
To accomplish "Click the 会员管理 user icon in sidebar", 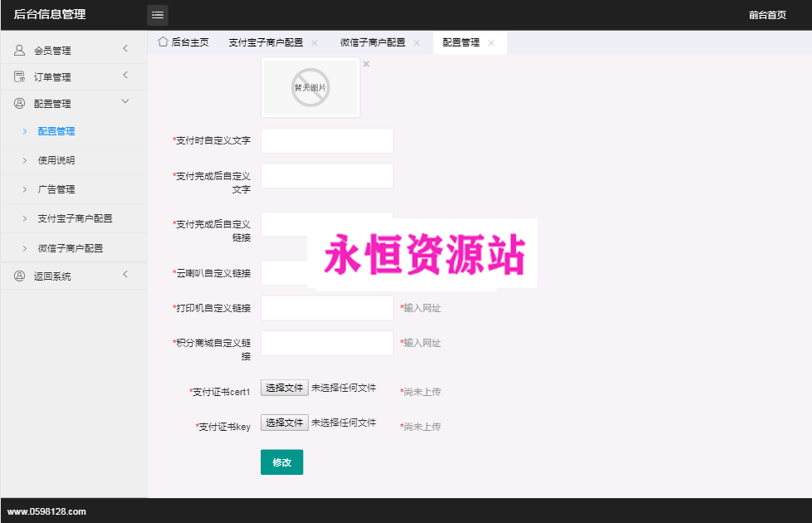I will pyautogui.click(x=19, y=51).
